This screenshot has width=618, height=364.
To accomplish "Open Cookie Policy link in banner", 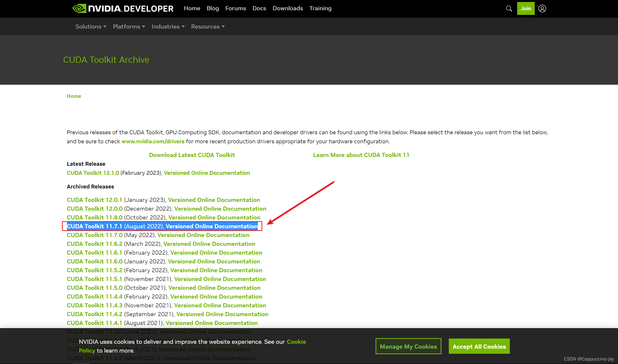I will click(296, 342).
